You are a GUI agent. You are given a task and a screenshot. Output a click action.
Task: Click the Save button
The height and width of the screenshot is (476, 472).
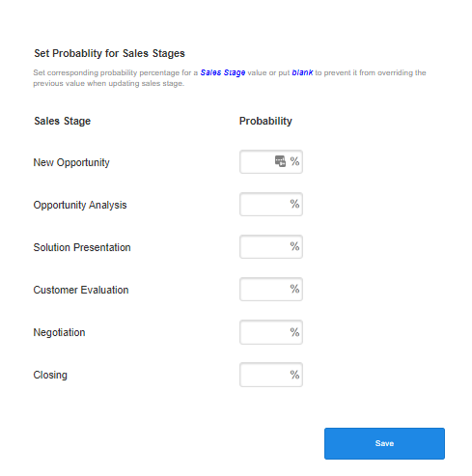click(x=384, y=443)
